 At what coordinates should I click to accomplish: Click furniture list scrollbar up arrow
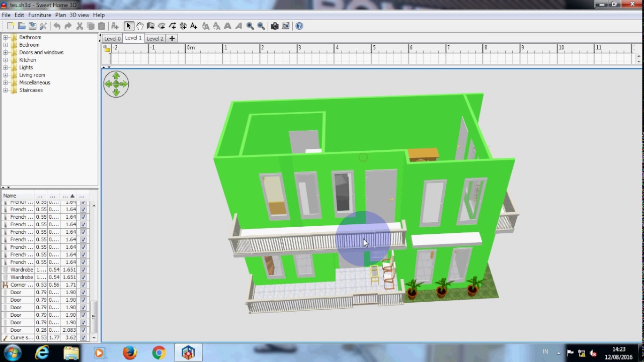click(94, 205)
